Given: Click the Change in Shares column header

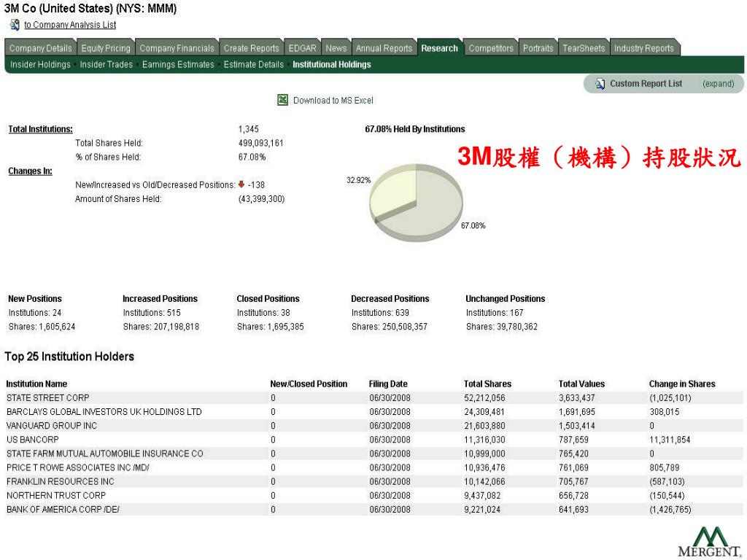Looking at the screenshot, I should coord(682,384).
